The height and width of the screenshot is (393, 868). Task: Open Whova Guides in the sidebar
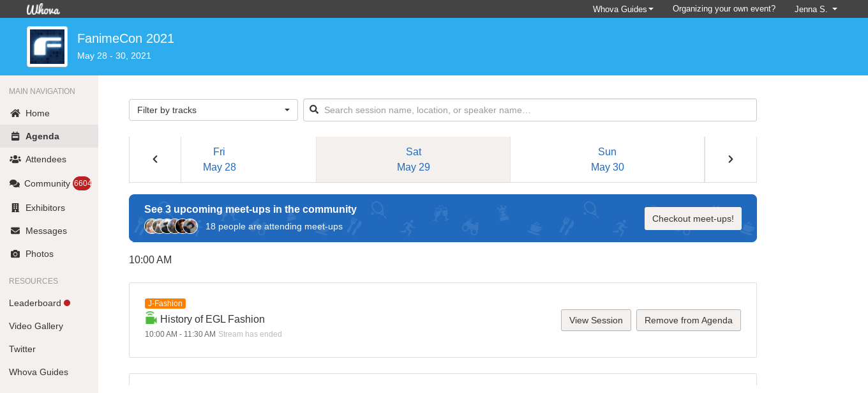38,372
